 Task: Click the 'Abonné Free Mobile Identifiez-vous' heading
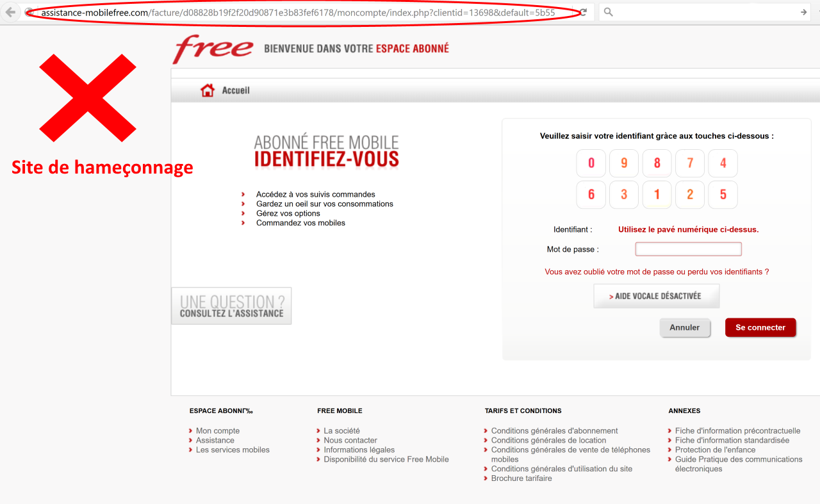[x=327, y=151]
